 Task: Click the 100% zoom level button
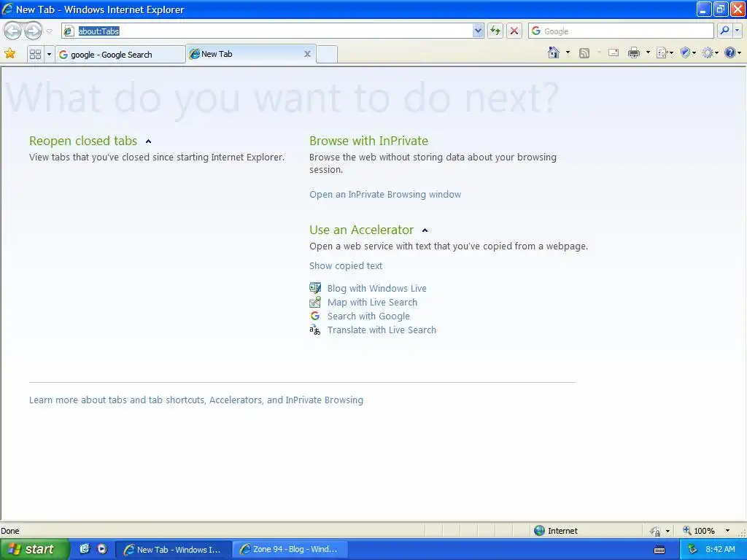pyautogui.click(x=699, y=531)
